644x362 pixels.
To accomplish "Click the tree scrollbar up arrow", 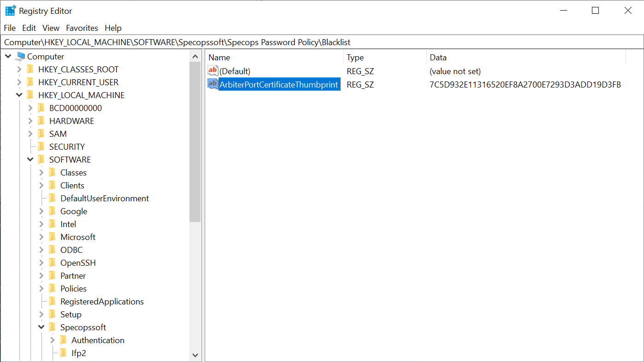I will [x=195, y=57].
